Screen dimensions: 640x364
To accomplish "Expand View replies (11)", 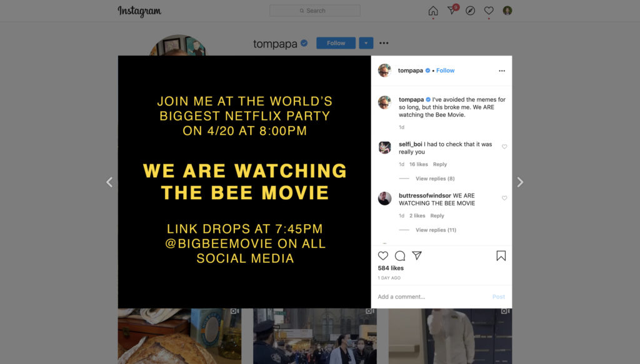I will [436, 230].
